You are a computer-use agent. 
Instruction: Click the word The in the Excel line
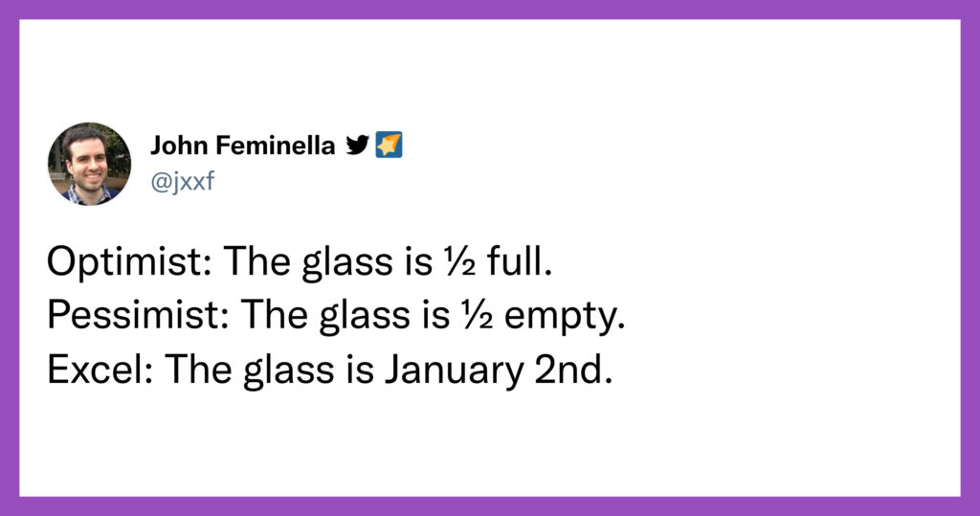199,369
